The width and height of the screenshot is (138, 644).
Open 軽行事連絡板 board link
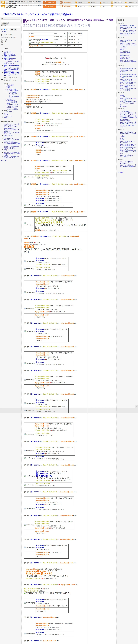tap(10, 85)
